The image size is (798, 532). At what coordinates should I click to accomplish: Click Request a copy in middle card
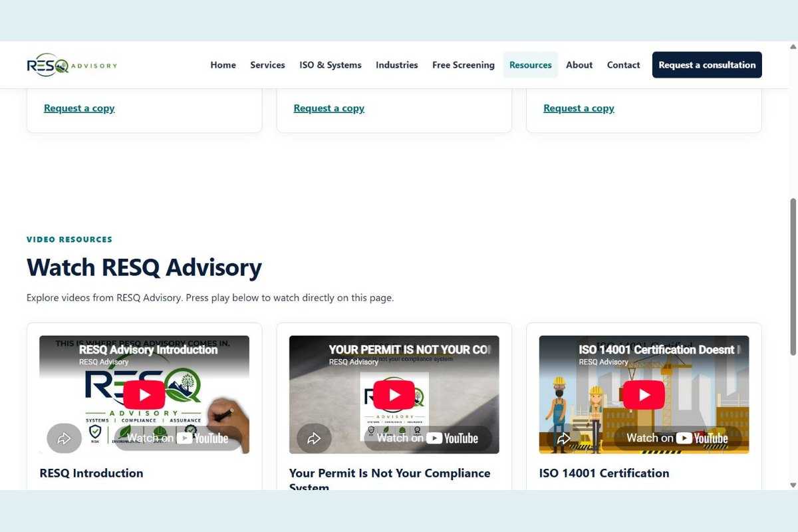[x=329, y=108]
